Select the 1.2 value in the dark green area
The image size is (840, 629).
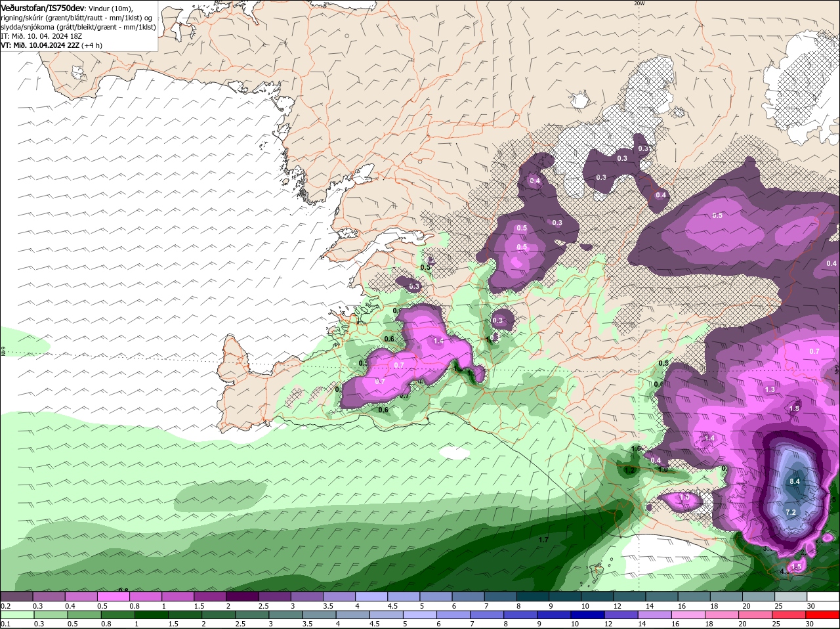click(x=629, y=470)
